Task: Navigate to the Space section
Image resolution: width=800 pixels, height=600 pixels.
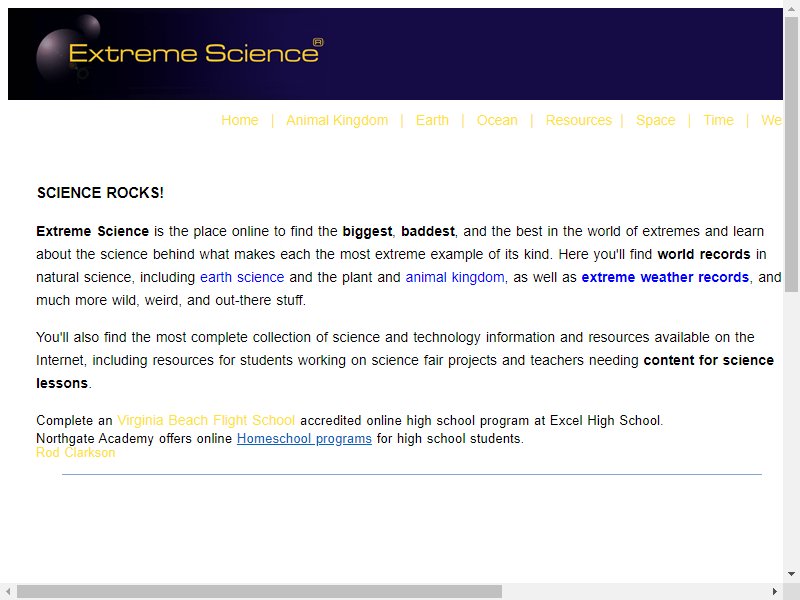Action: [x=656, y=120]
